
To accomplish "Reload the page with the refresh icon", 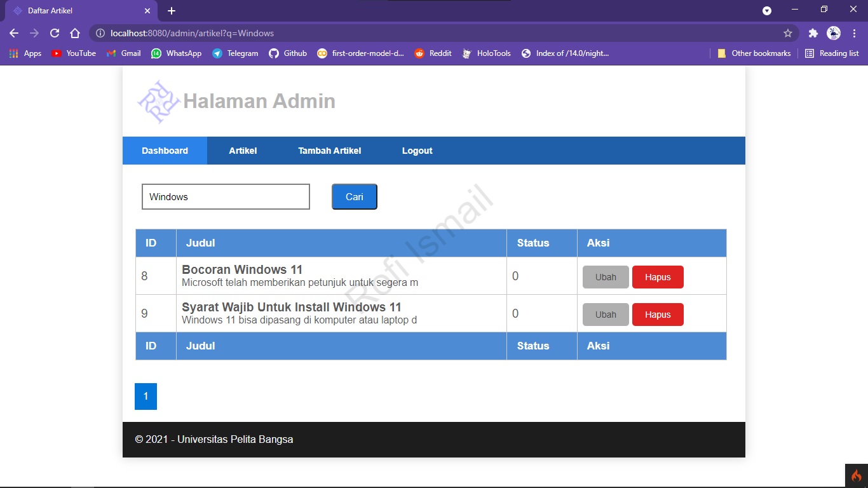I will click(x=54, y=33).
